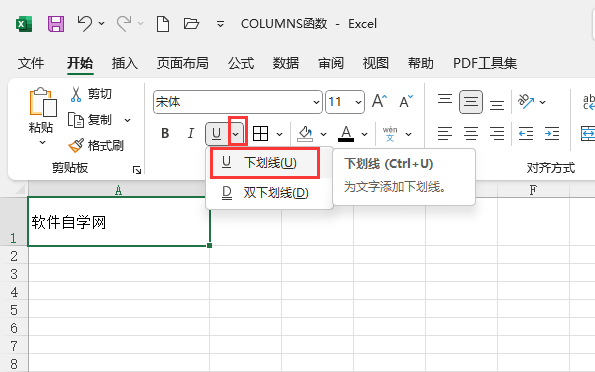595x372 pixels.
Task: Click the text orientation icon
Action: tap(526, 101)
